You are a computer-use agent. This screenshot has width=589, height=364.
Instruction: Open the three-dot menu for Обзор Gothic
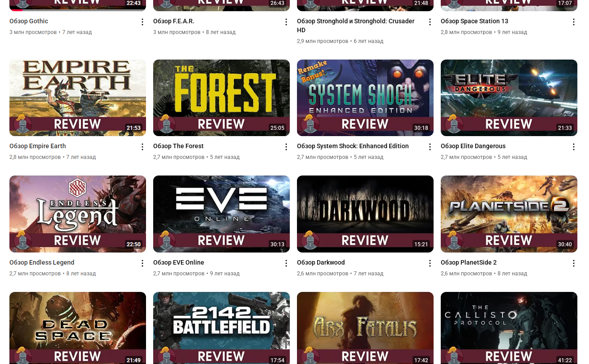[142, 22]
